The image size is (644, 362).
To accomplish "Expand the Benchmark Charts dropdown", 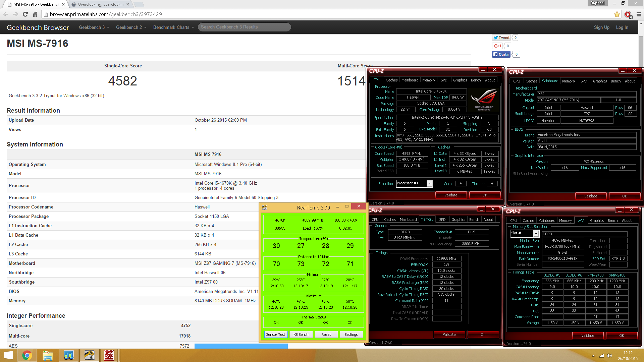I will [x=174, y=27].
